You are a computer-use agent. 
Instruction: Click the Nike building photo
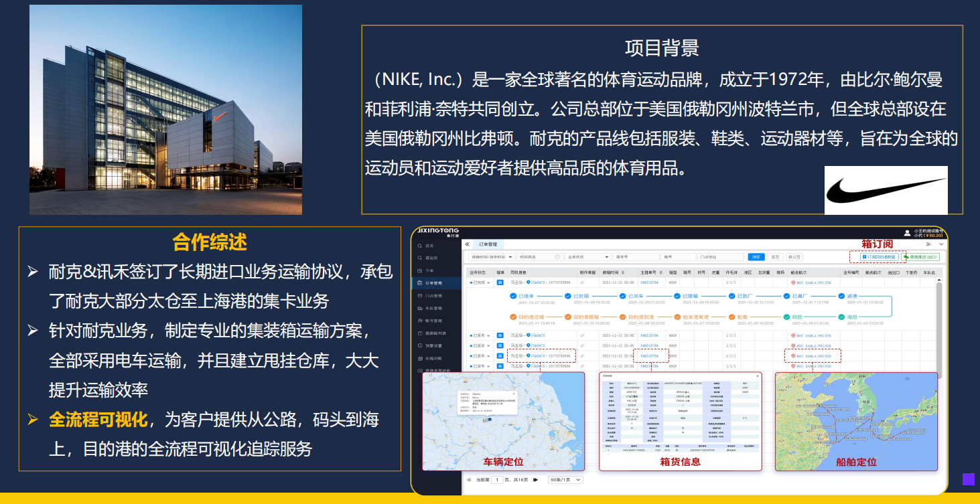[x=165, y=110]
